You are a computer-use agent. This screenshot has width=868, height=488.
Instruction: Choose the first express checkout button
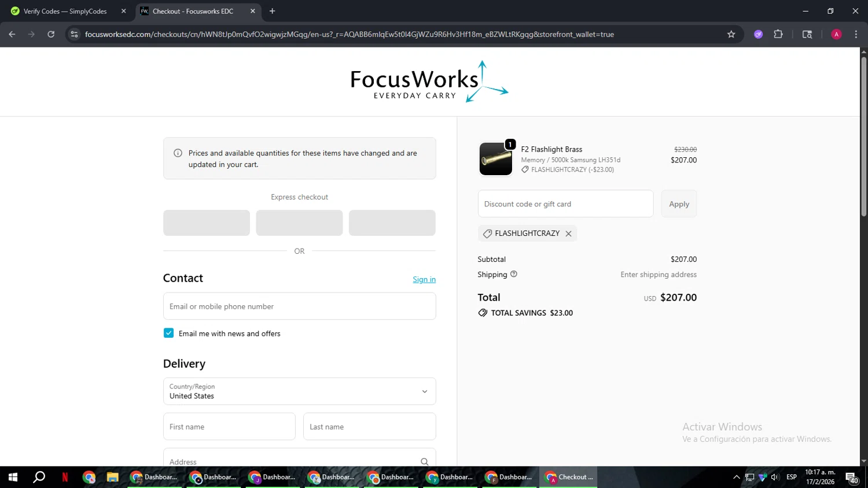207,223
